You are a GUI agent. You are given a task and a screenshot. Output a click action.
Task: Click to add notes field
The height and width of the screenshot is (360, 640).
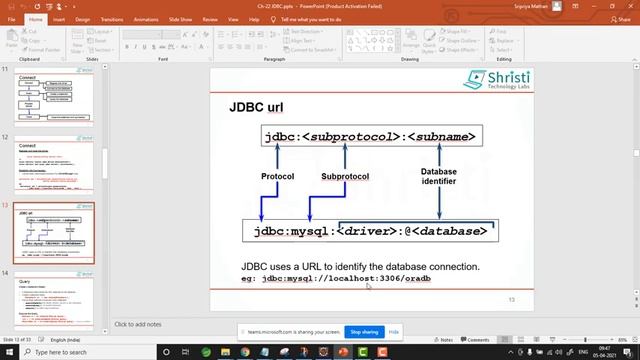pos(138,324)
